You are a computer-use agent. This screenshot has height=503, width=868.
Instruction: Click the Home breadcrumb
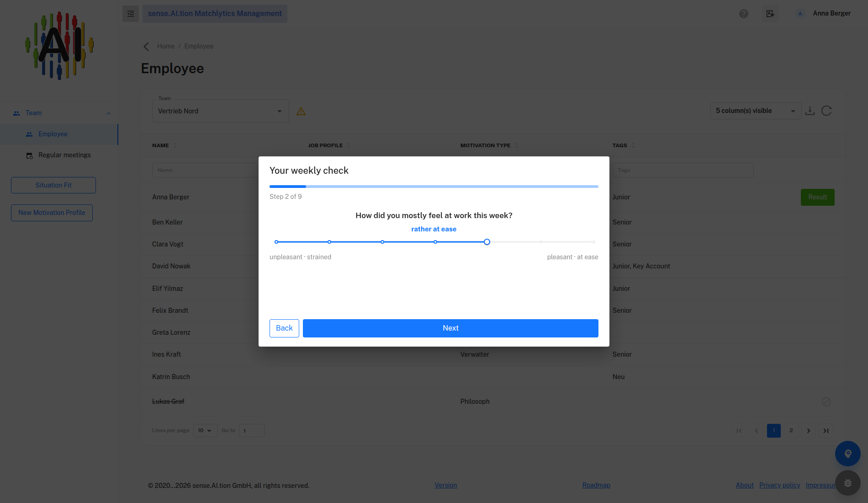[x=166, y=46]
